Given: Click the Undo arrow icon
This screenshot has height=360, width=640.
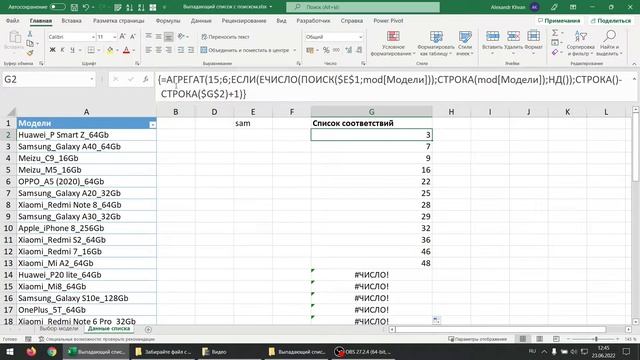Looking at the screenshot, I should pos(86,7).
